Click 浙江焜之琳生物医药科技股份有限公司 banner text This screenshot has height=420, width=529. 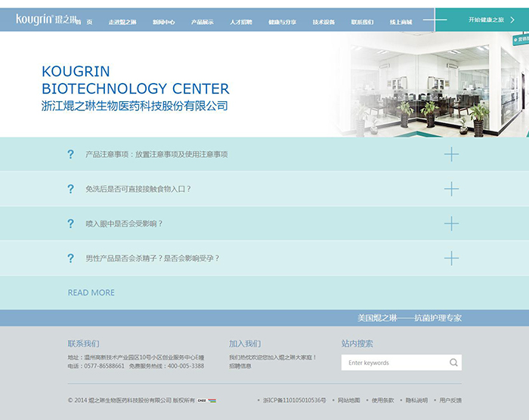coord(135,106)
